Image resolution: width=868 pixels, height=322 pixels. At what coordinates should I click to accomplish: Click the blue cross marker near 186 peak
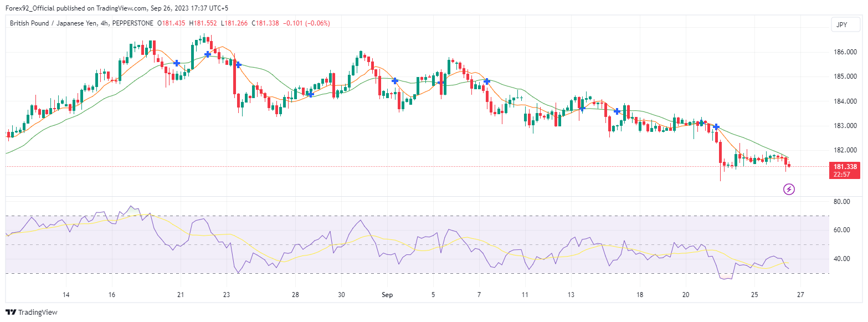(x=207, y=54)
